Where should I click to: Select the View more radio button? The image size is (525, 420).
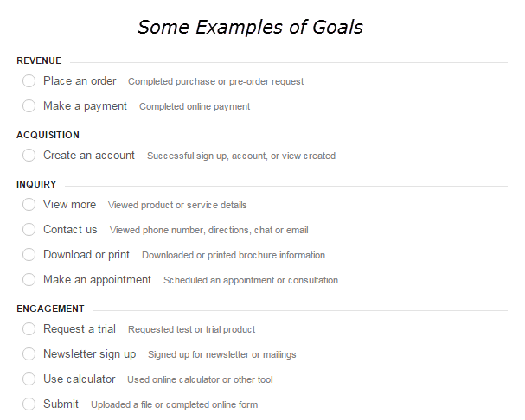(x=29, y=205)
